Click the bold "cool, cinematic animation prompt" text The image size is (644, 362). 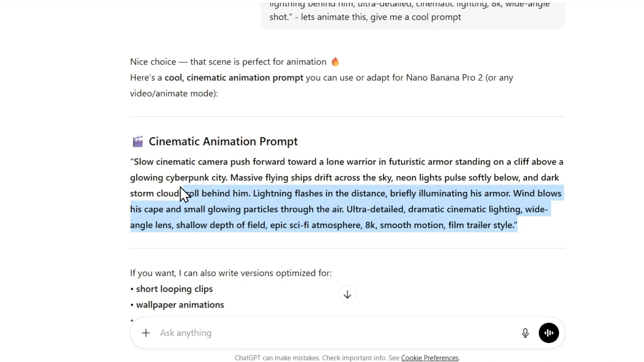click(x=234, y=78)
